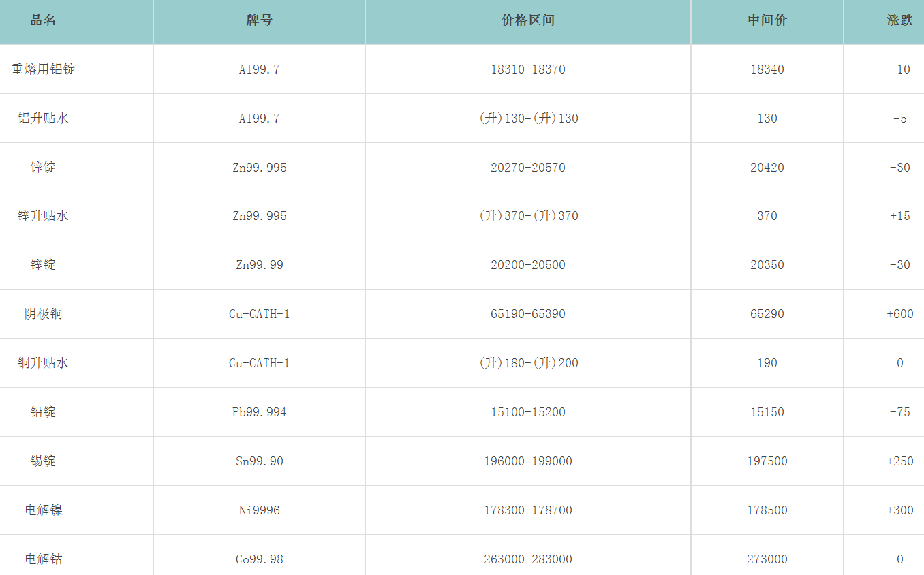Select the Pb99.994 grade cell
Viewport: 924px width, 575px height.
click(x=260, y=412)
